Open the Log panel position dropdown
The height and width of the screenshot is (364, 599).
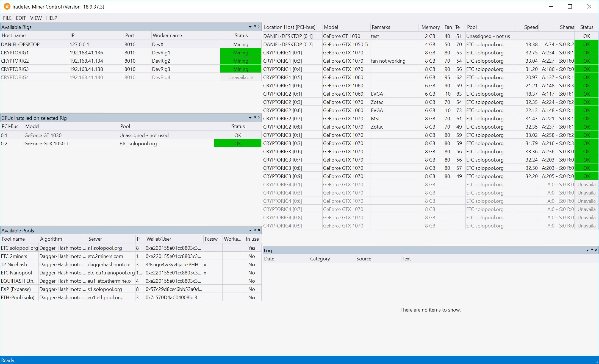click(588, 250)
